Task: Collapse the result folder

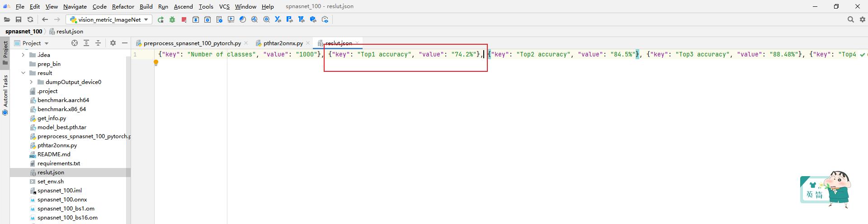Action: 23,73
